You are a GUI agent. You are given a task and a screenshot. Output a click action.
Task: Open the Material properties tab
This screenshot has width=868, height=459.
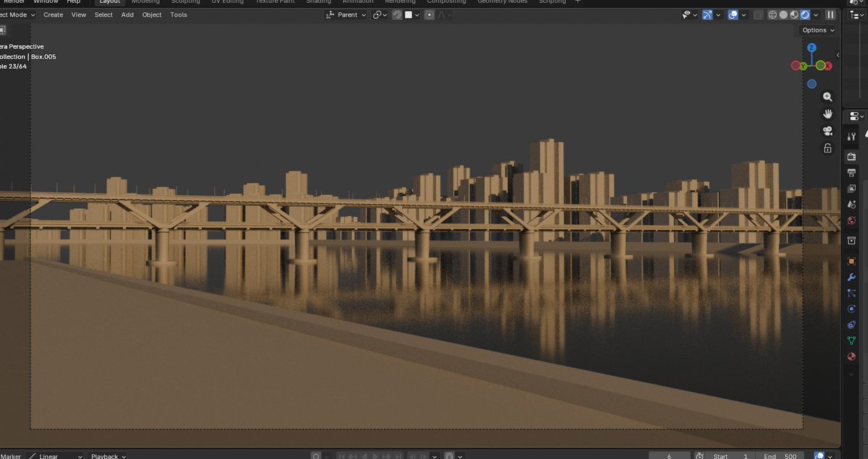point(851,356)
